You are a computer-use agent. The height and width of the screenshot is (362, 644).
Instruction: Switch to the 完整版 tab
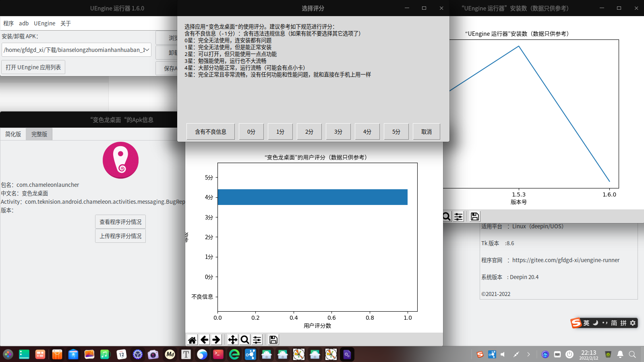pyautogui.click(x=39, y=134)
